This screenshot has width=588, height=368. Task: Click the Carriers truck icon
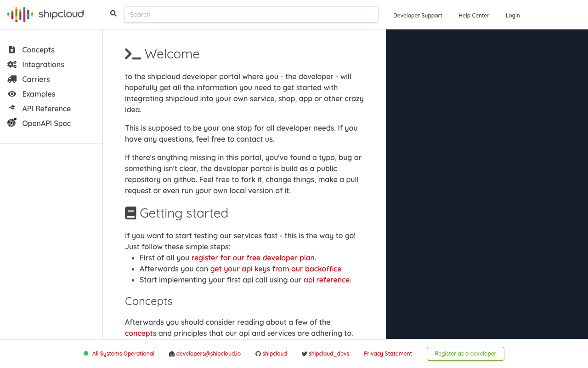[12, 79]
